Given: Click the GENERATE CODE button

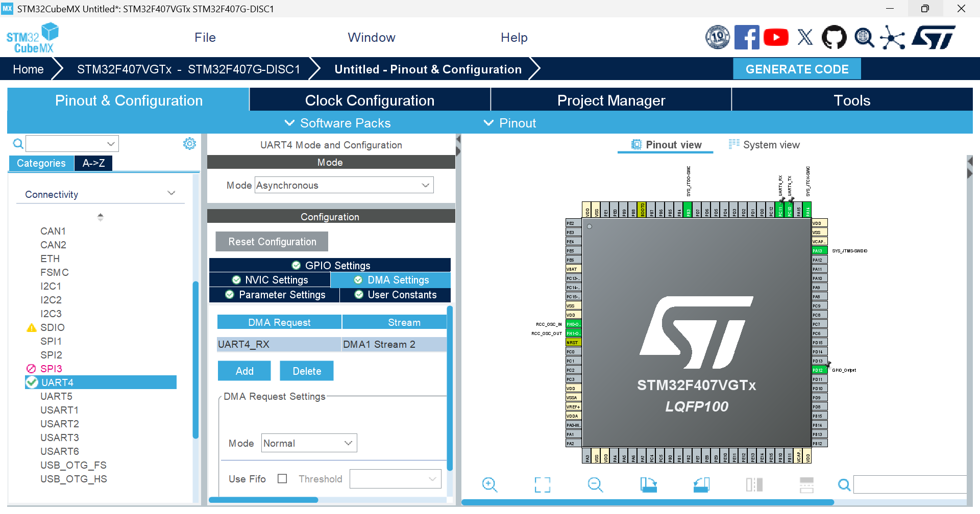Looking at the screenshot, I should pos(797,69).
